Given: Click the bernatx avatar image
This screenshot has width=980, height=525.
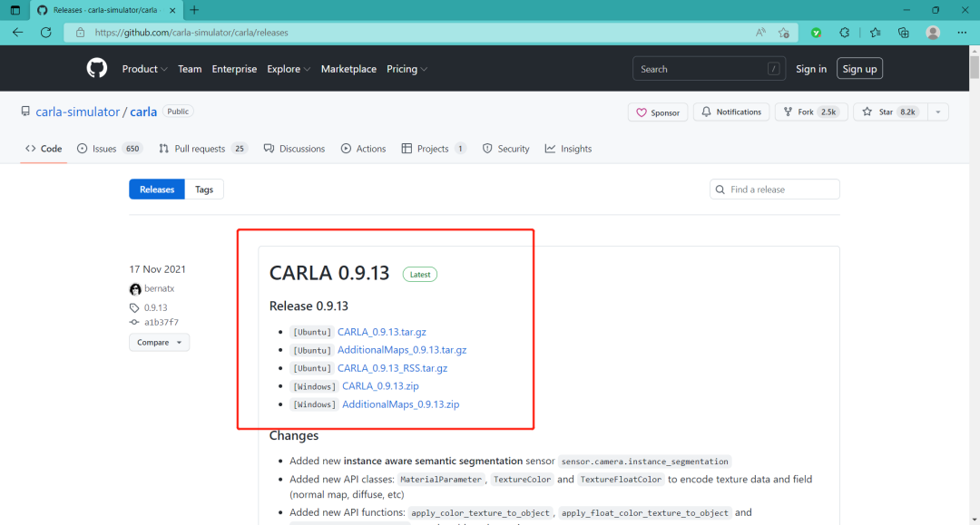Looking at the screenshot, I should coord(135,289).
